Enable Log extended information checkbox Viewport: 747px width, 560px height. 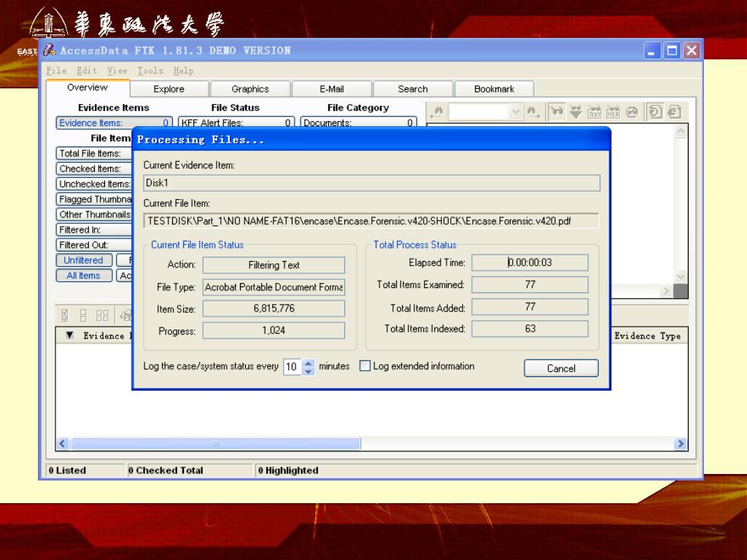click(x=365, y=366)
